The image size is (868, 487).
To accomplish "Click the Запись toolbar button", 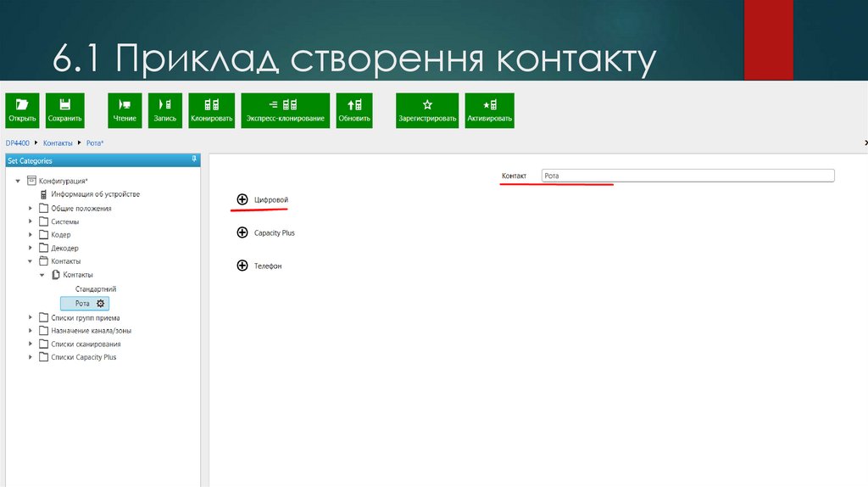I will click(165, 110).
